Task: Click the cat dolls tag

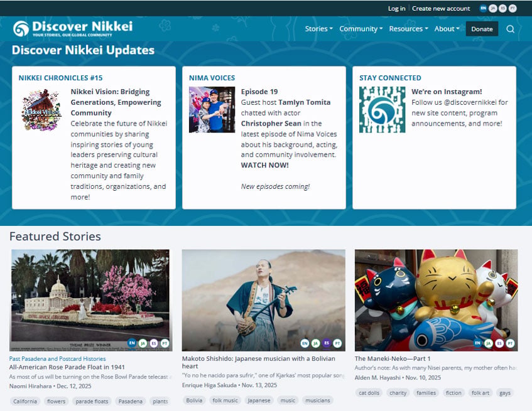Action: point(369,393)
